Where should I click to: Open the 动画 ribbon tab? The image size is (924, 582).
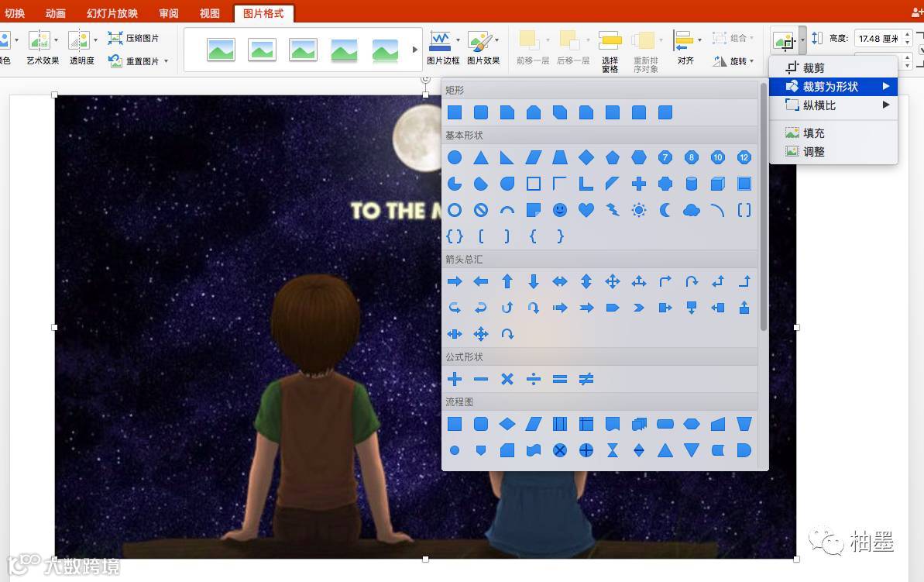coord(56,13)
